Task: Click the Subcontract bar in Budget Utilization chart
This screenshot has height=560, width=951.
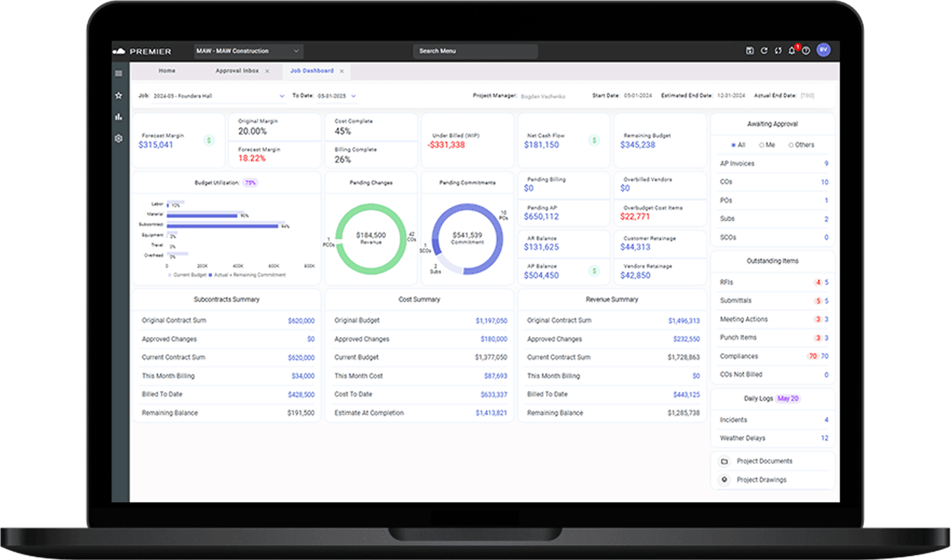Action: pos(222,226)
